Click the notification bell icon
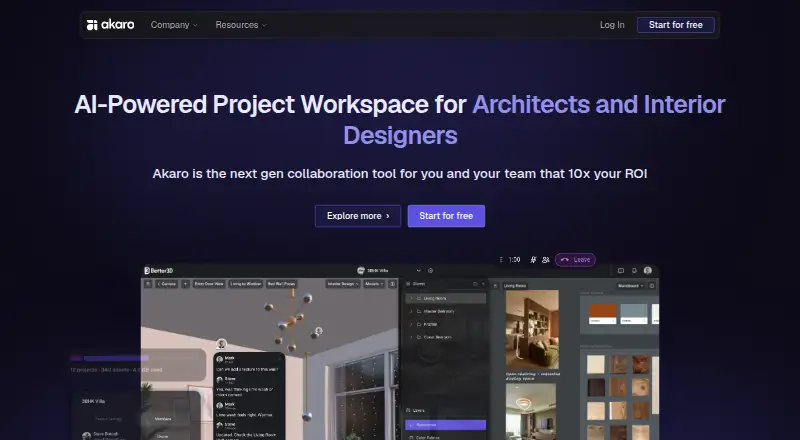 pos(634,271)
